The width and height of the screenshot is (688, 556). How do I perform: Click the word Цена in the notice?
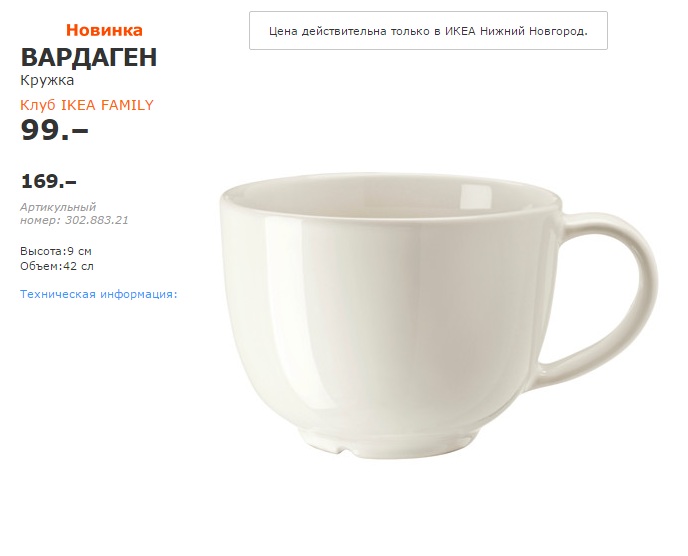tap(283, 31)
